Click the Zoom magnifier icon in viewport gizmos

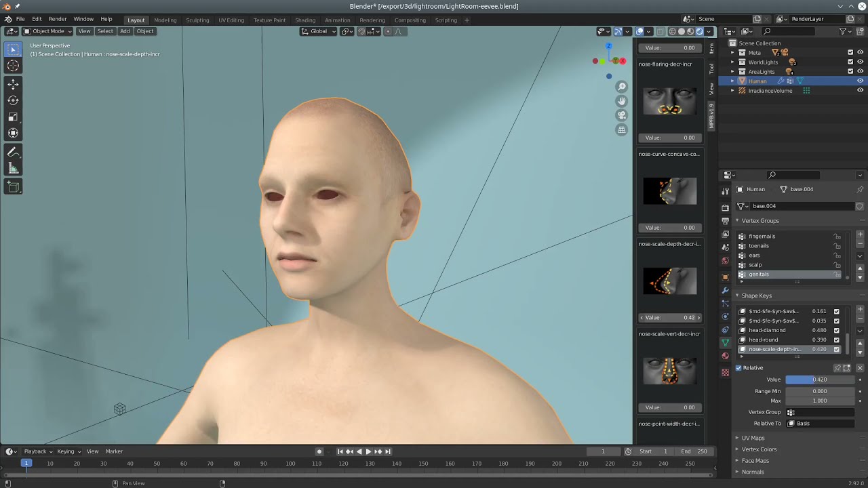(622, 86)
